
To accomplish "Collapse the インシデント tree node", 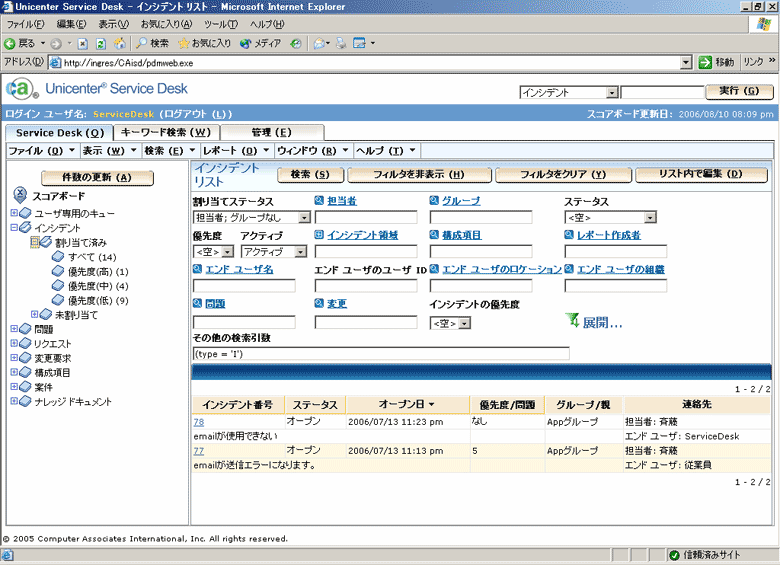I will click(x=14, y=227).
